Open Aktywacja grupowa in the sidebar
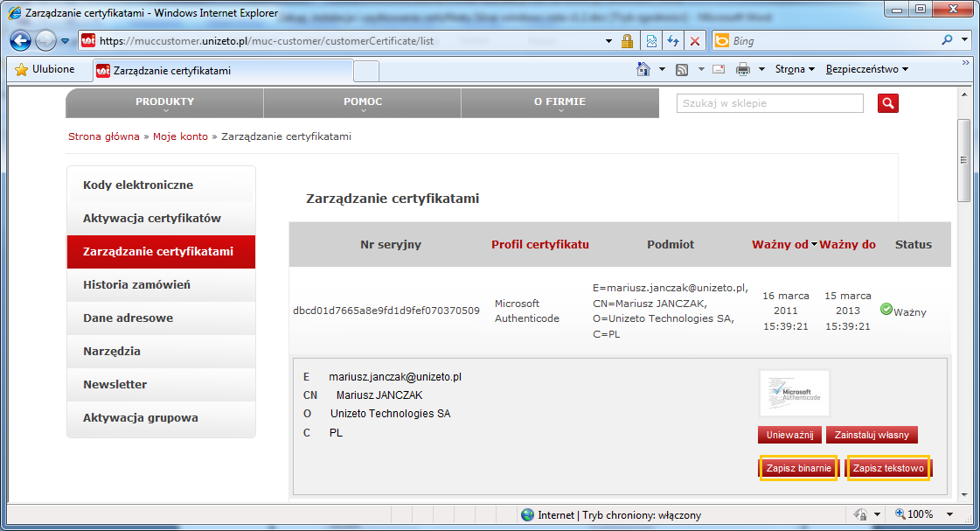980x531 pixels. [161, 417]
